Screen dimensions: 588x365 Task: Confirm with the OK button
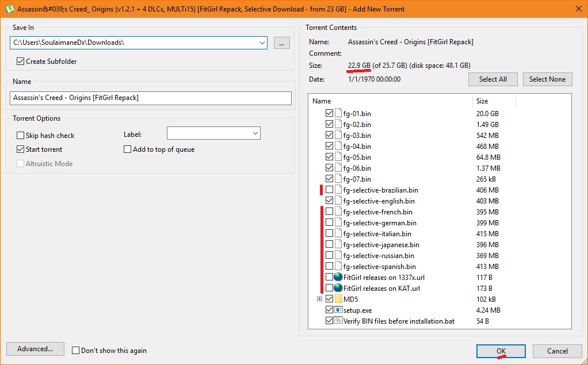point(501,351)
